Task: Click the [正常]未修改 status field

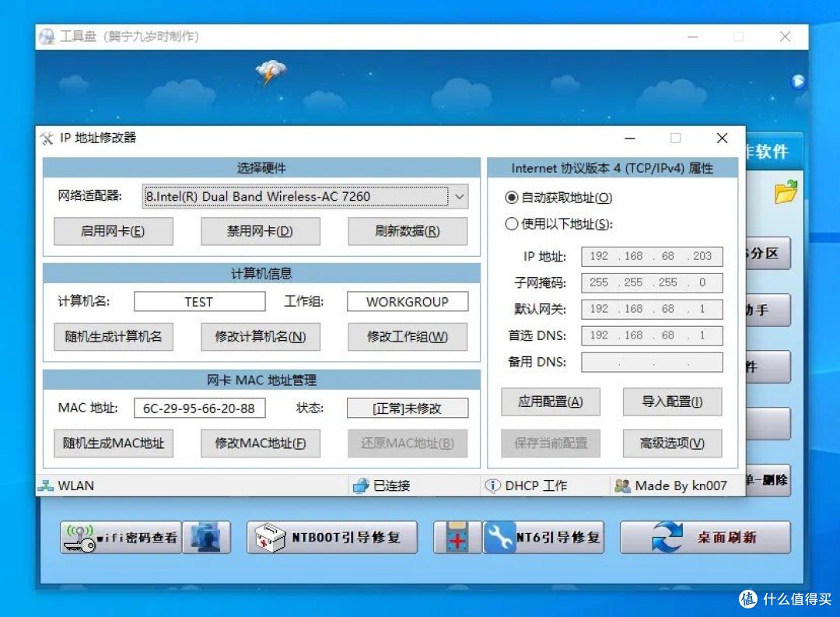Action: (407, 408)
